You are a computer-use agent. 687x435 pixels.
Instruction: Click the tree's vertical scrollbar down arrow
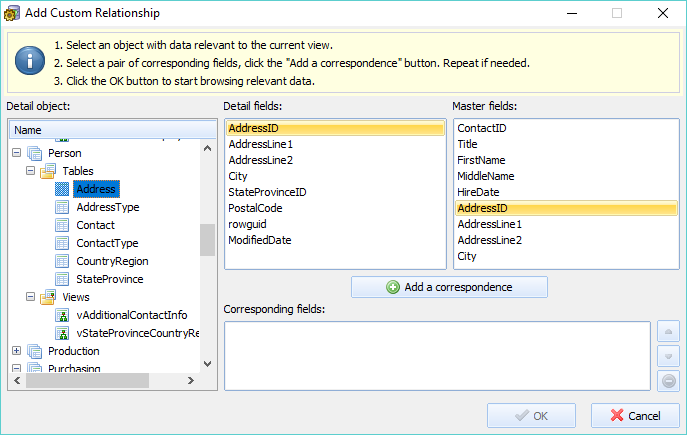point(208,364)
